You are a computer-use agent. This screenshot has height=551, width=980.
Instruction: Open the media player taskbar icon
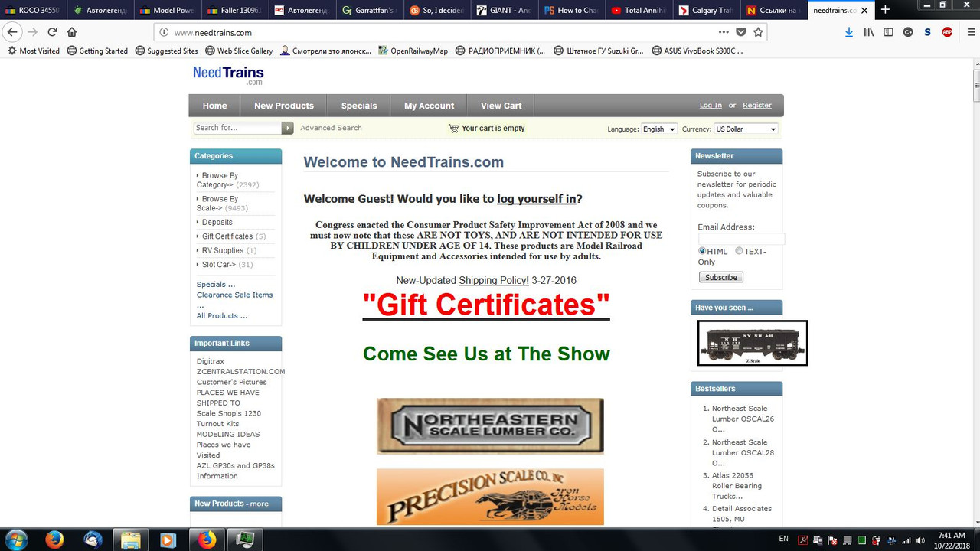(x=168, y=539)
